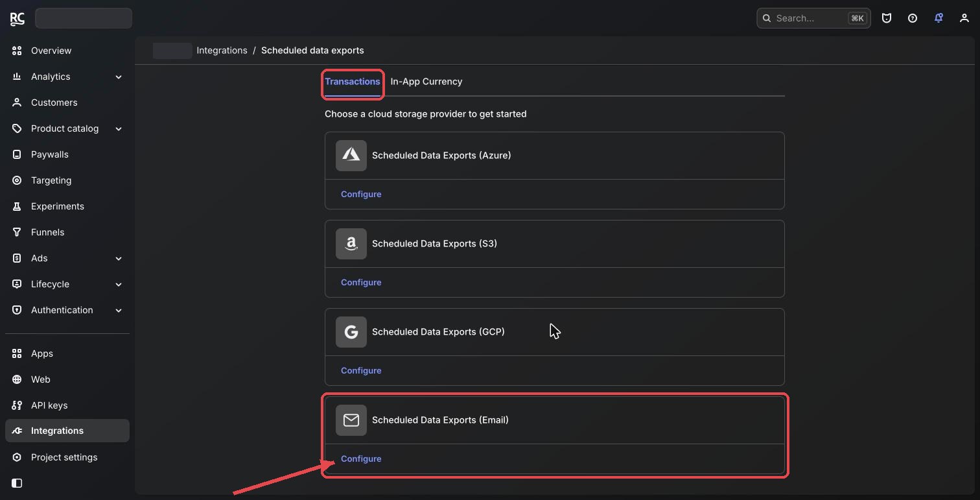This screenshot has height=500, width=980.
Task: Click the Funnels filter icon in sidebar
Action: pos(17,232)
